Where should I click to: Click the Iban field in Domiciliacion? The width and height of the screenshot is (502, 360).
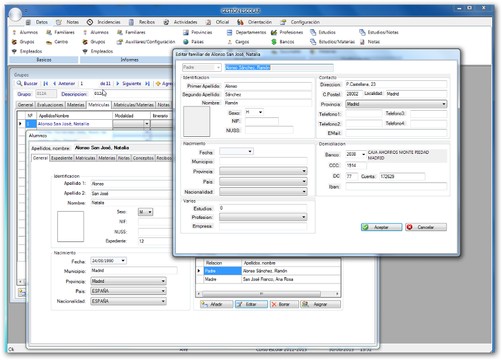click(396, 187)
